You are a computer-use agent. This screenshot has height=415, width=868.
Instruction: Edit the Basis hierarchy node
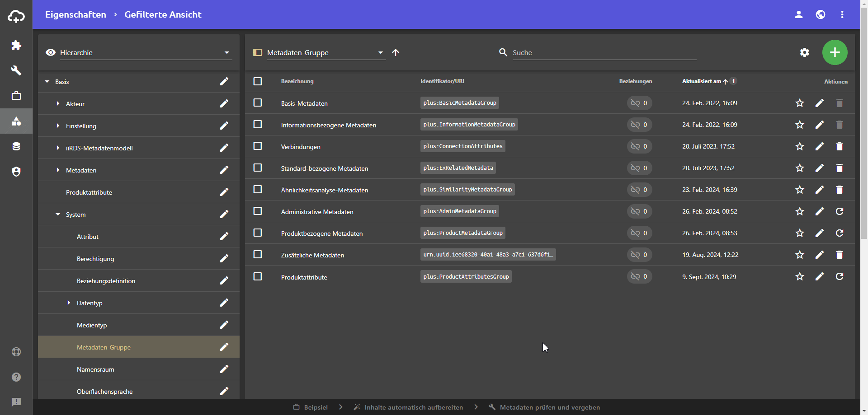point(224,81)
